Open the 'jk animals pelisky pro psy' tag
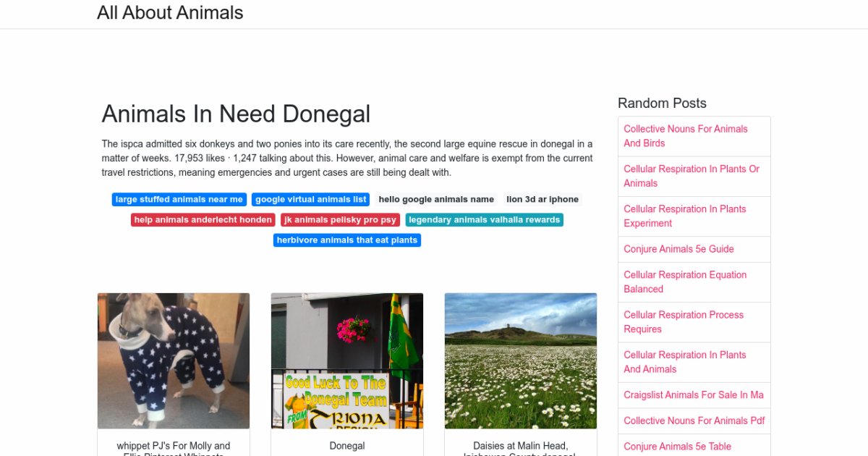This screenshot has height=456, width=868. [341, 220]
